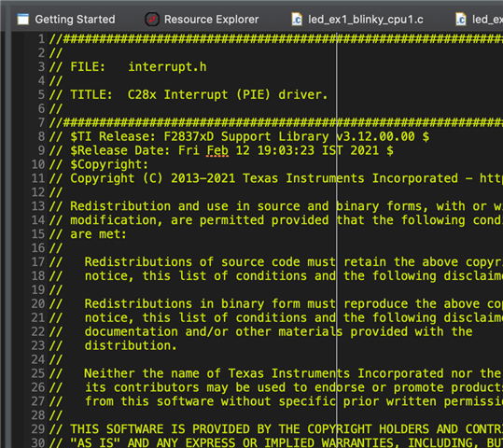Click line number 29 in the gutter

[38, 429]
